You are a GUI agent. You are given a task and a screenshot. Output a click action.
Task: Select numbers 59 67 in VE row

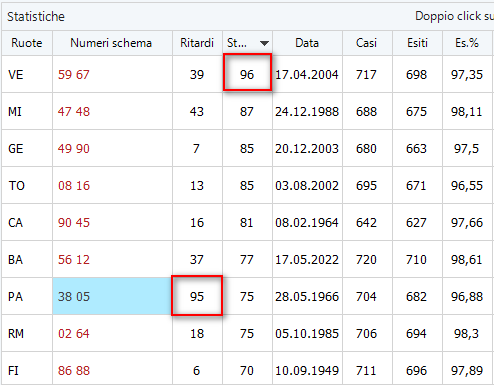[74, 74]
